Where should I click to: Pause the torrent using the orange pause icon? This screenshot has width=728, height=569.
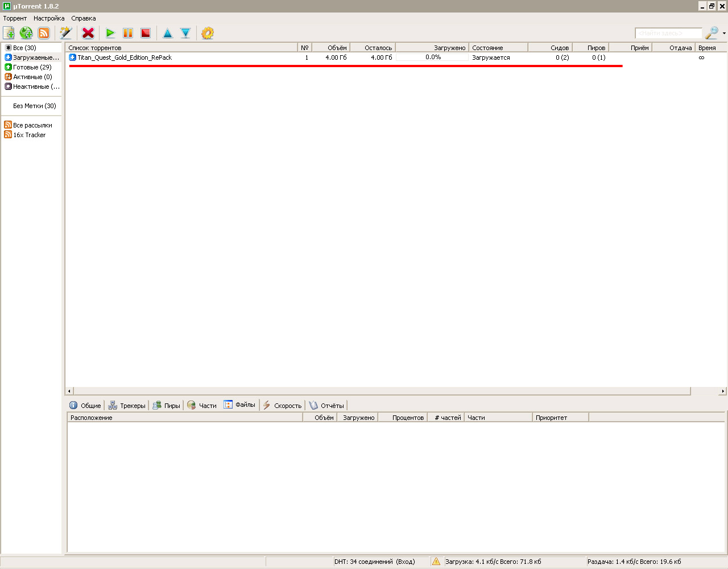pyautogui.click(x=128, y=33)
